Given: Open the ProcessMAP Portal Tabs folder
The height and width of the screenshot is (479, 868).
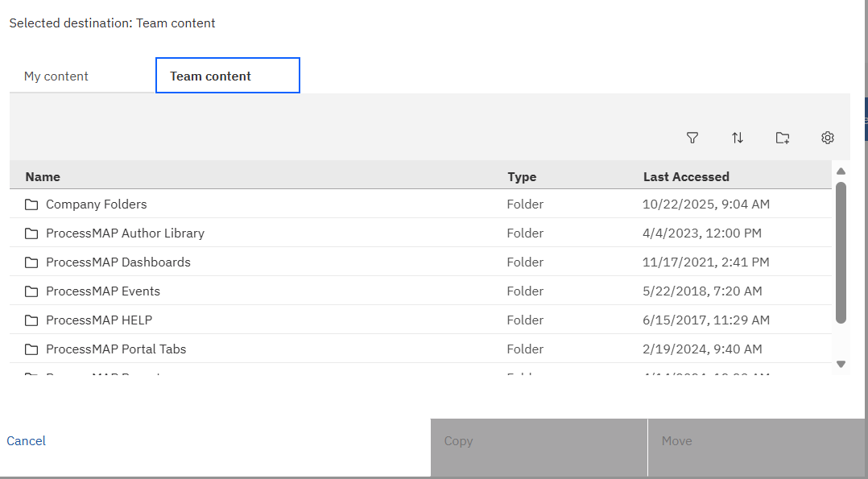Looking at the screenshot, I should point(116,349).
